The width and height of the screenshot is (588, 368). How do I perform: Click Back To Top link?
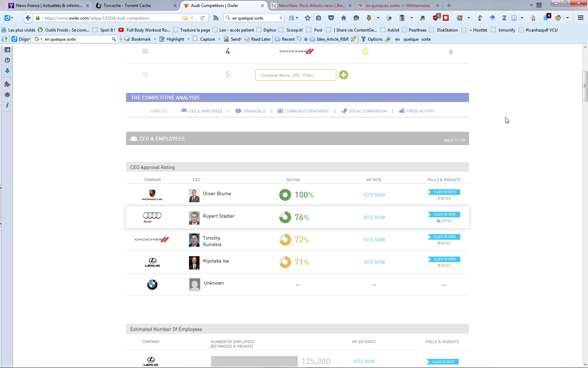(x=455, y=140)
